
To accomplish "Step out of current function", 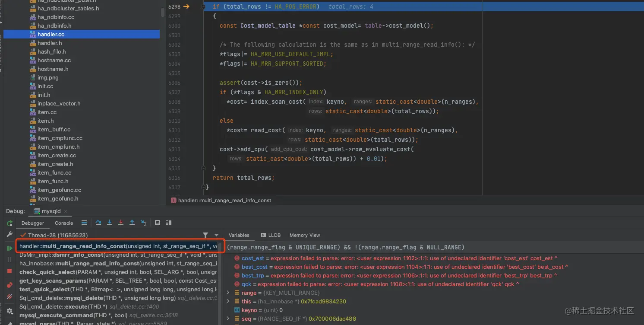I will pyautogui.click(x=132, y=223).
